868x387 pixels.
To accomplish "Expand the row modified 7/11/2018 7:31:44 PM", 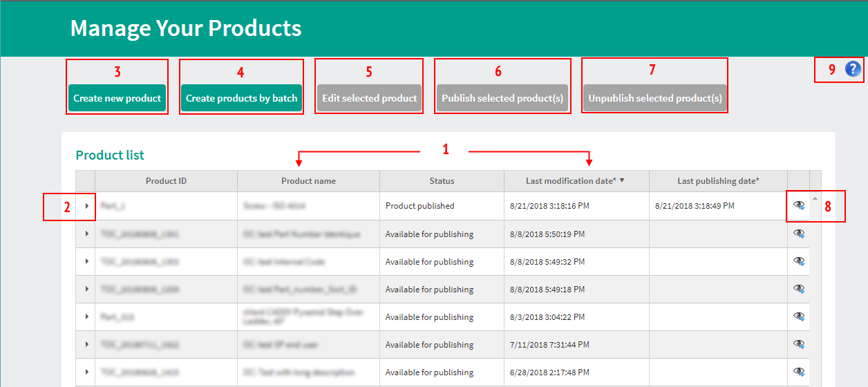I will tap(86, 344).
